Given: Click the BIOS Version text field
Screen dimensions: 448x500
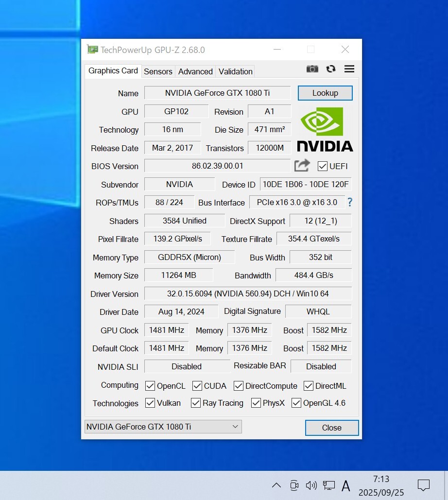Looking at the screenshot, I should click(x=217, y=166).
